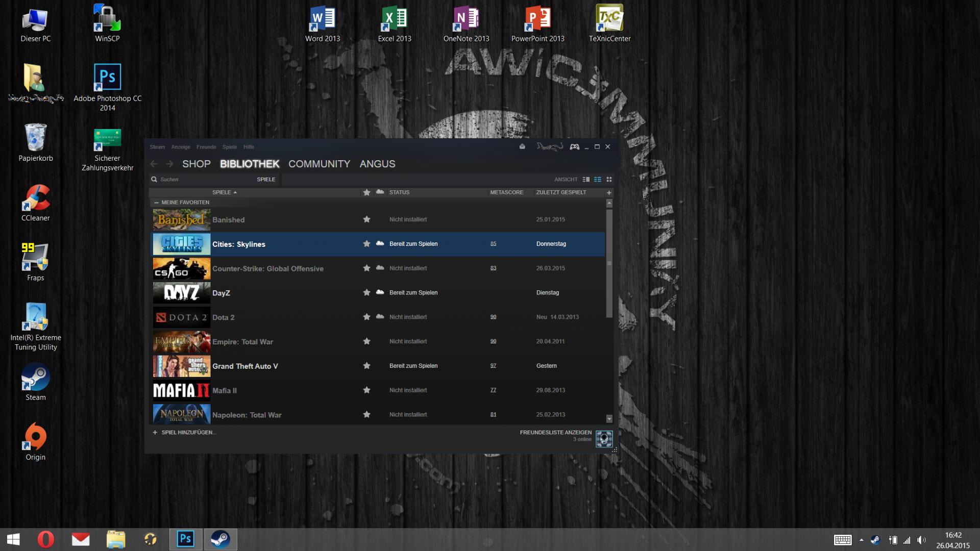Viewport: 980px width, 551px height.
Task: Open the Anzeige menu
Action: (x=181, y=147)
